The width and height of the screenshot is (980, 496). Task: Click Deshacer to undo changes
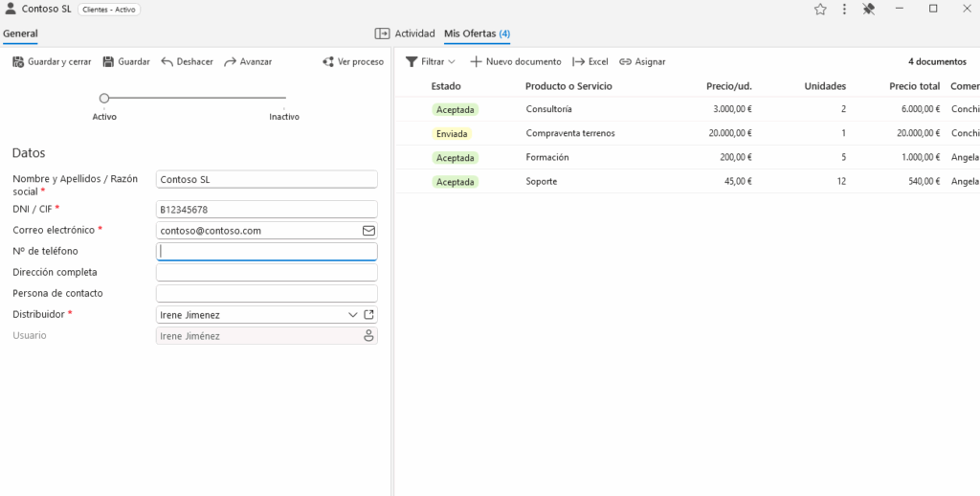[x=187, y=62]
